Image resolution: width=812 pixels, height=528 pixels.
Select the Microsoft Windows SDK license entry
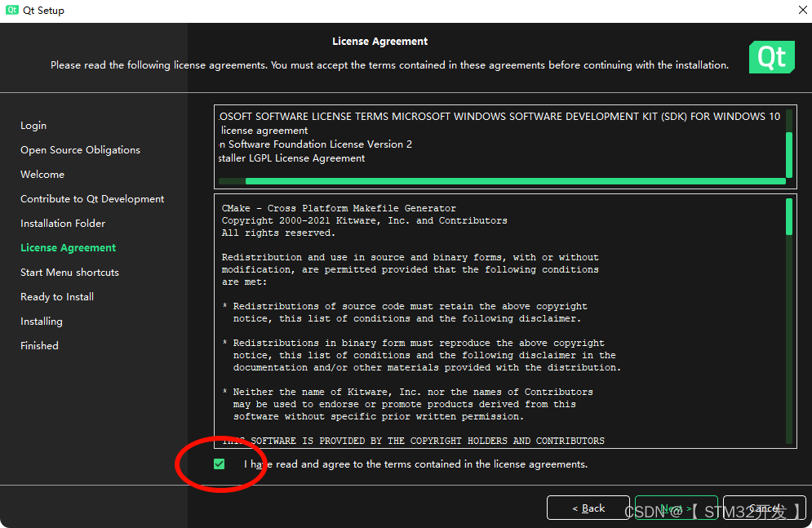499,117
